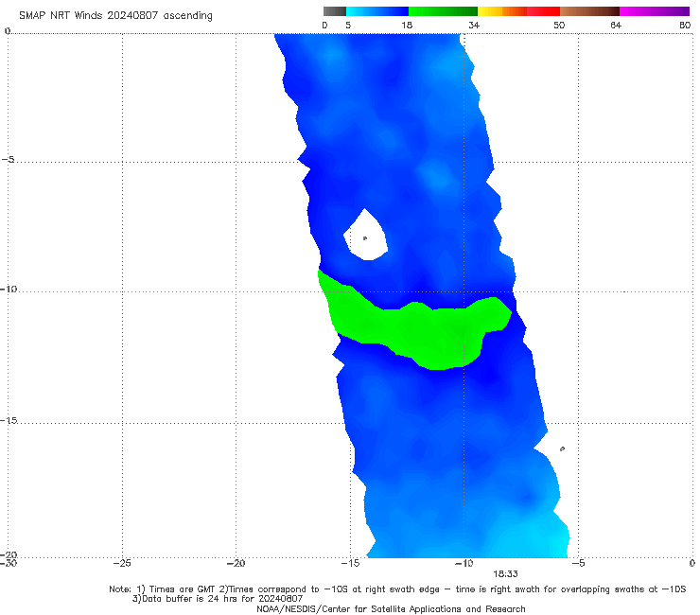Click the longitude axis label "-10"
The height and width of the screenshot is (615, 700).
(x=464, y=563)
